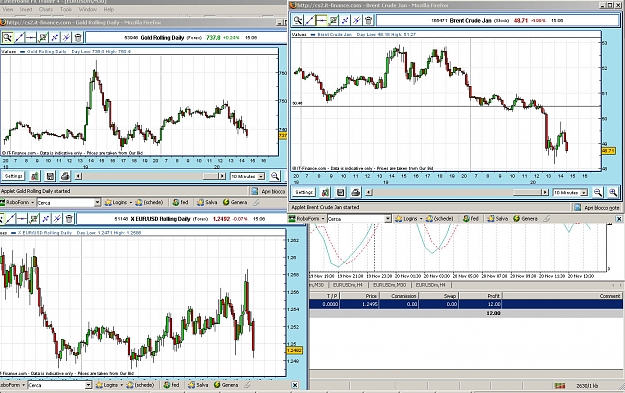Close the RoboForm bar under the Brent Crude window
This screenshot has width=625, height=393.
pyautogui.click(x=619, y=219)
